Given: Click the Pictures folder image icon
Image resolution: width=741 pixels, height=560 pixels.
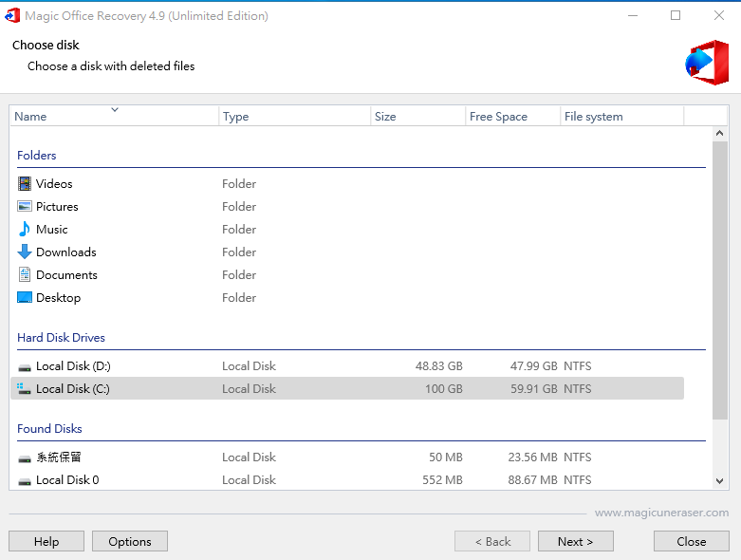Looking at the screenshot, I should click(25, 207).
